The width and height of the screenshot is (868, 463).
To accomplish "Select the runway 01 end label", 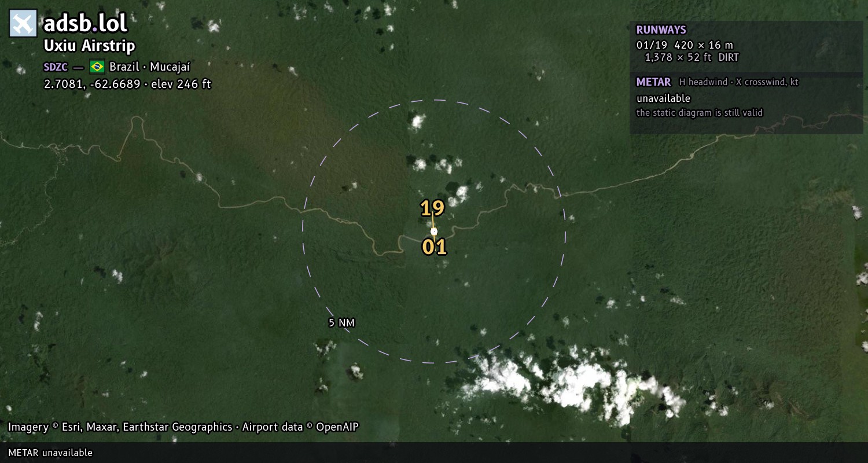I will (434, 247).
